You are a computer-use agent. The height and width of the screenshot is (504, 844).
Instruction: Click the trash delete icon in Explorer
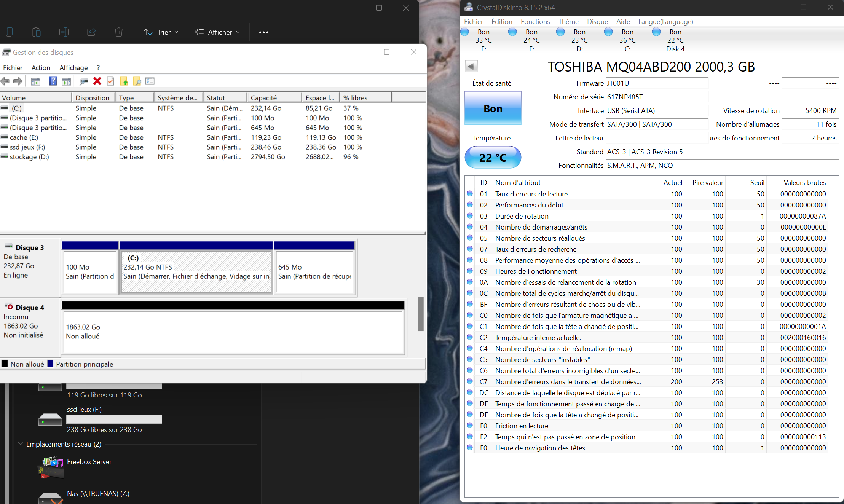click(118, 32)
